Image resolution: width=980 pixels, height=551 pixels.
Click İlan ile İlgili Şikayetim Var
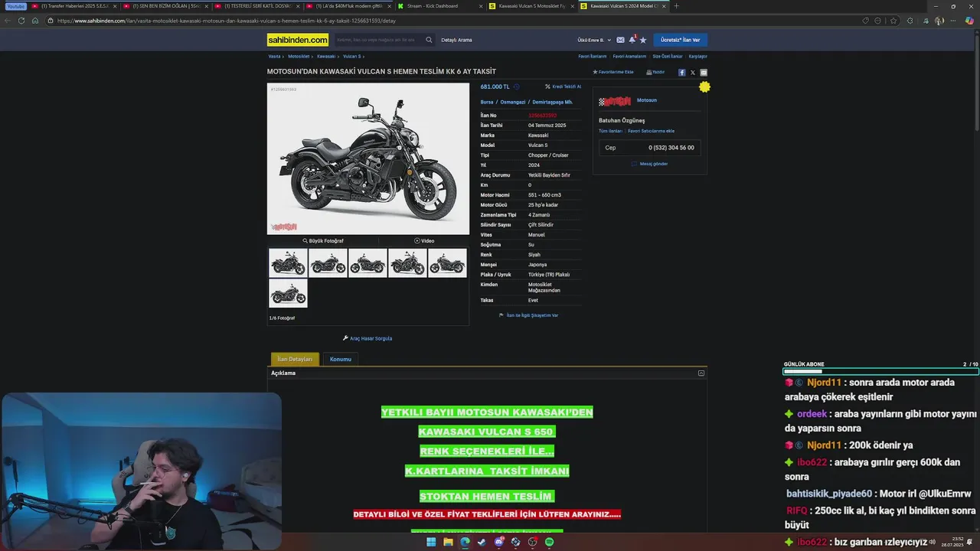[529, 315]
